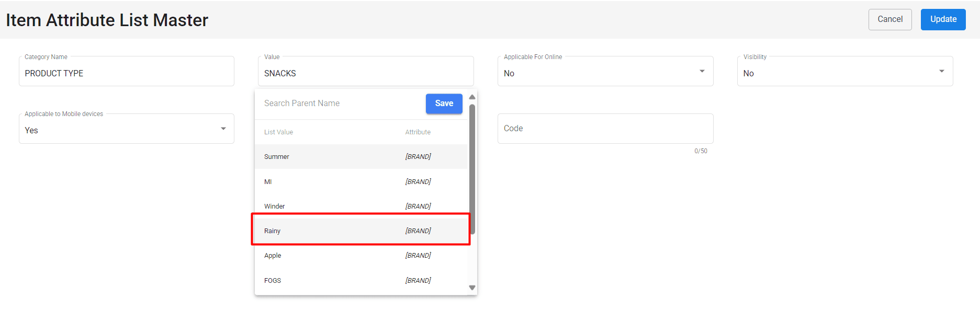Viewport: 980px width, 321px height.
Task: Click the Value field containing SNACKS
Action: point(365,73)
